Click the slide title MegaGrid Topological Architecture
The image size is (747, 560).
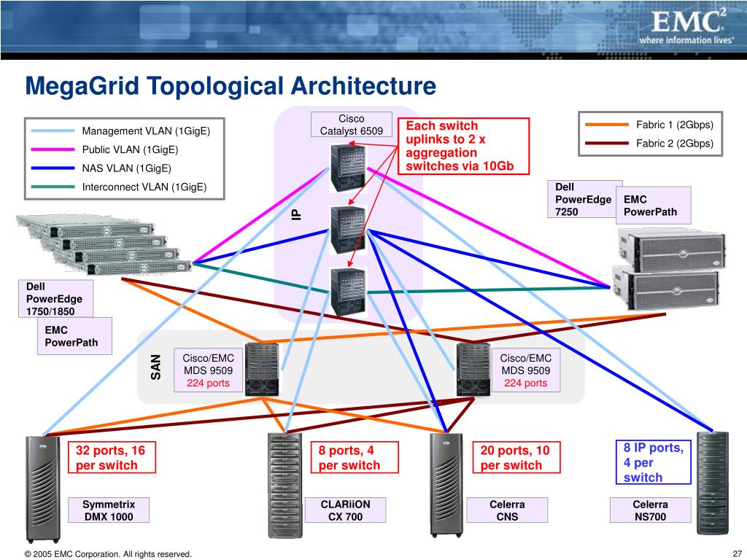pos(231,86)
